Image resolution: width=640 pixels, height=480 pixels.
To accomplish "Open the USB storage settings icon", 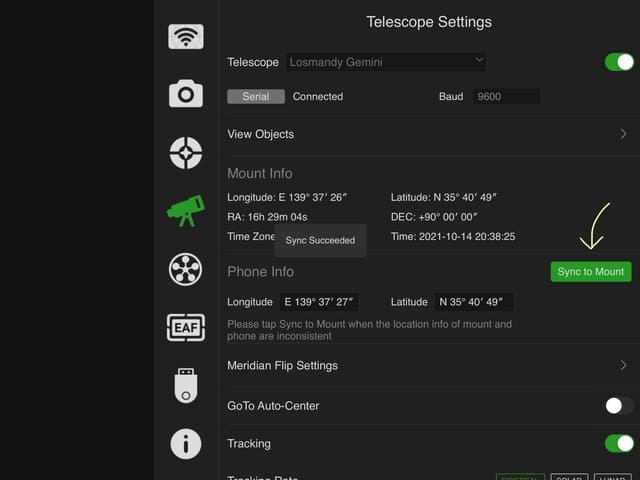I will click(186, 385).
